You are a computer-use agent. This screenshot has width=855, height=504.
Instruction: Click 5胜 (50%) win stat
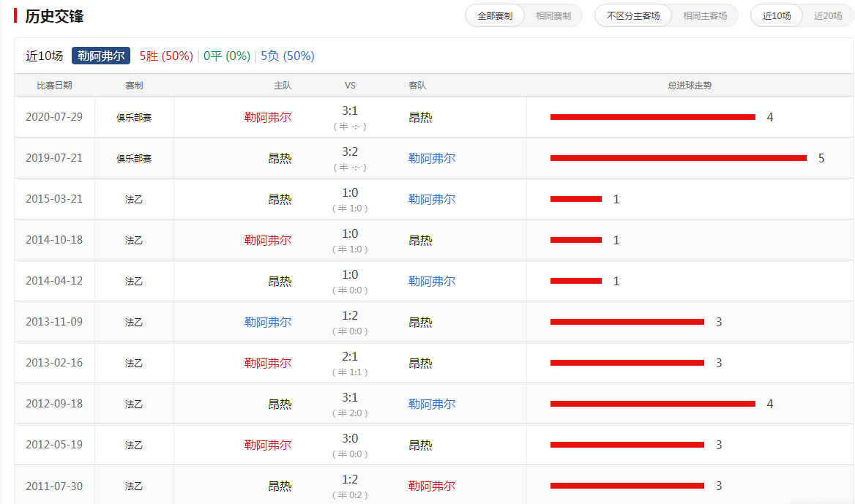[x=165, y=56]
